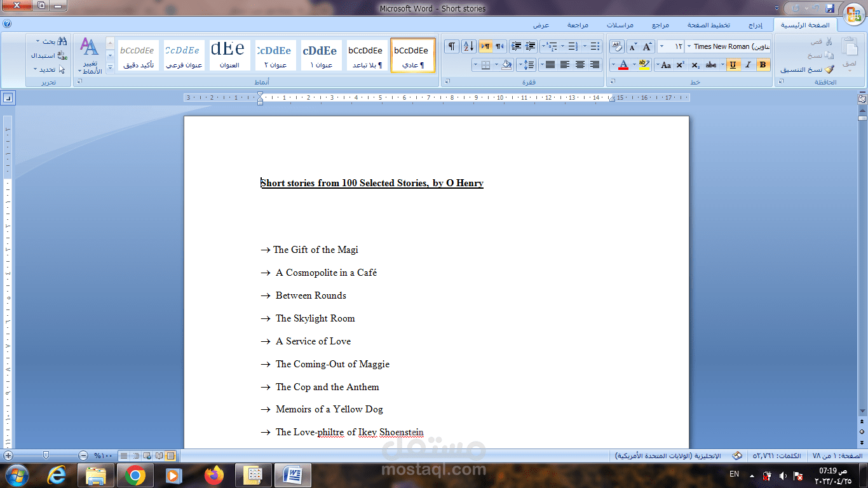
Task: Click the shading paint bucket icon
Action: (506, 64)
